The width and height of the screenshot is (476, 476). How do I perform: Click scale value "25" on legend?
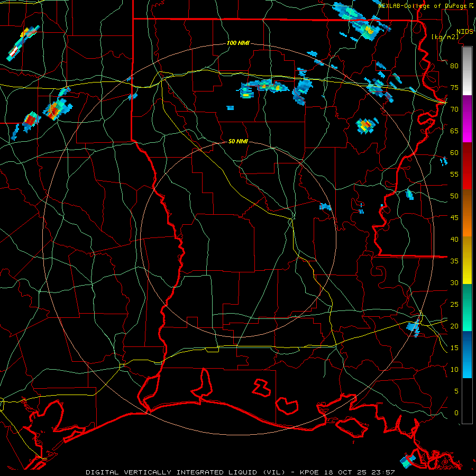[454, 305]
